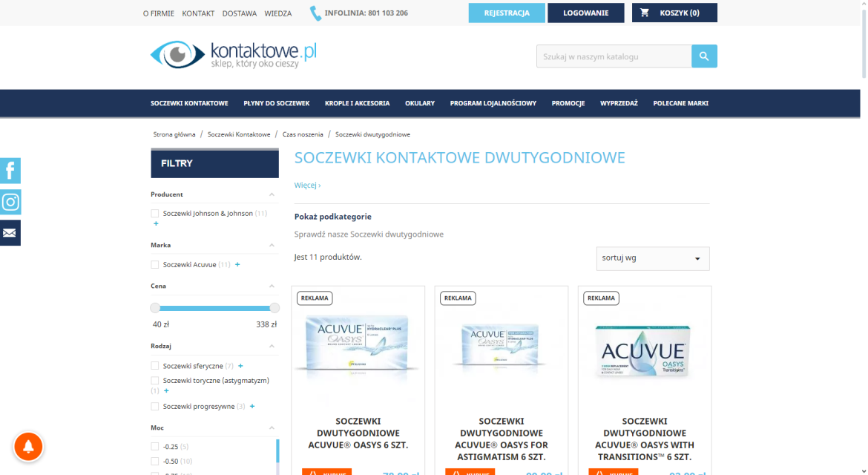The height and width of the screenshot is (475, 868).
Task: Click plus icon next to Soczewki sferyczne
Action: (241, 366)
